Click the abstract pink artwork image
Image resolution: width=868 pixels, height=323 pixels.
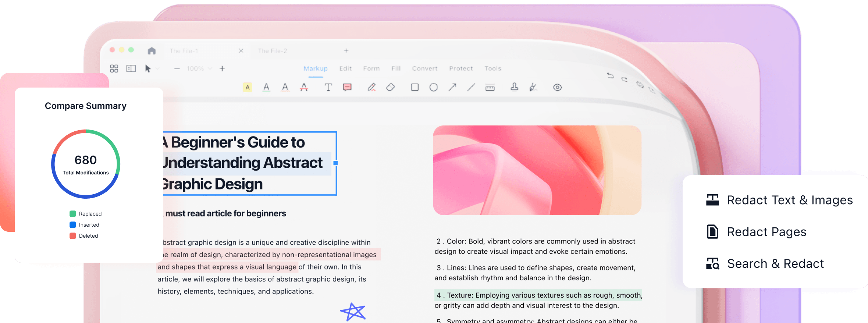click(x=537, y=170)
